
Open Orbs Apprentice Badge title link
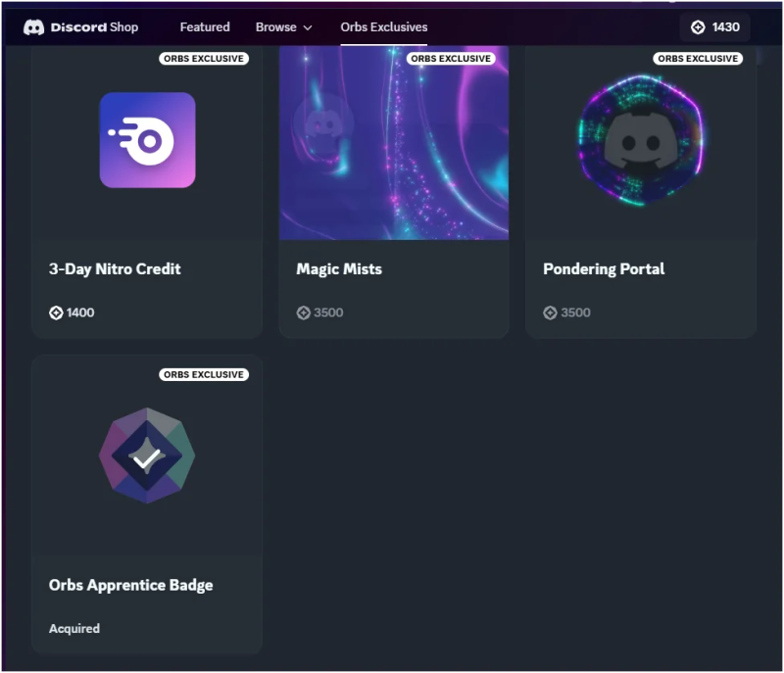click(x=131, y=585)
